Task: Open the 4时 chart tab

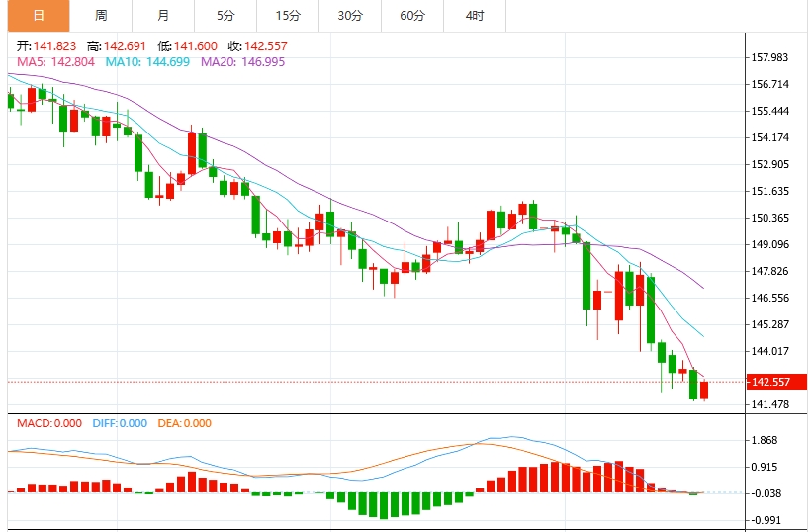Action: (475, 16)
